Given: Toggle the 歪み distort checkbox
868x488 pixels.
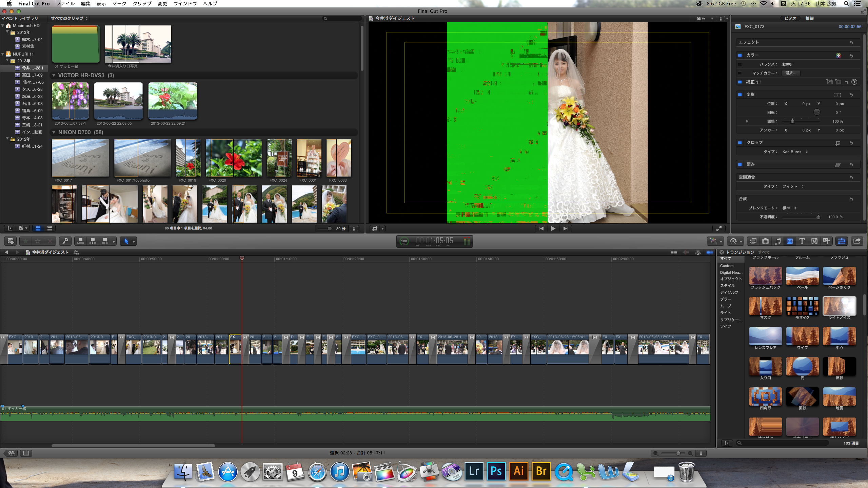Looking at the screenshot, I should coord(740,164).
